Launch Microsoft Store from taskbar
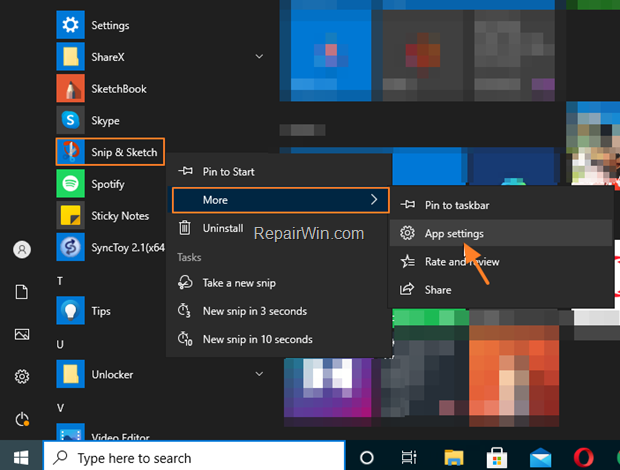The height and width of the screenshot is (470, 620). (497, 458)
